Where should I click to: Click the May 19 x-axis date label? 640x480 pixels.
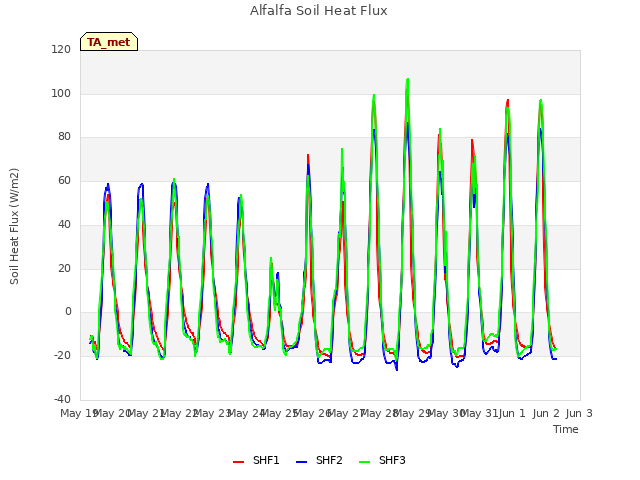[78, 413]
